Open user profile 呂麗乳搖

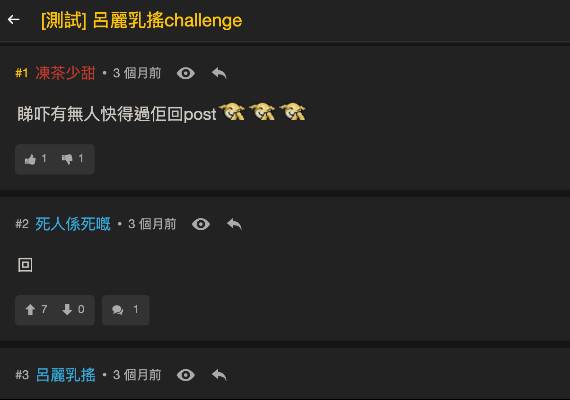[65, 375]
